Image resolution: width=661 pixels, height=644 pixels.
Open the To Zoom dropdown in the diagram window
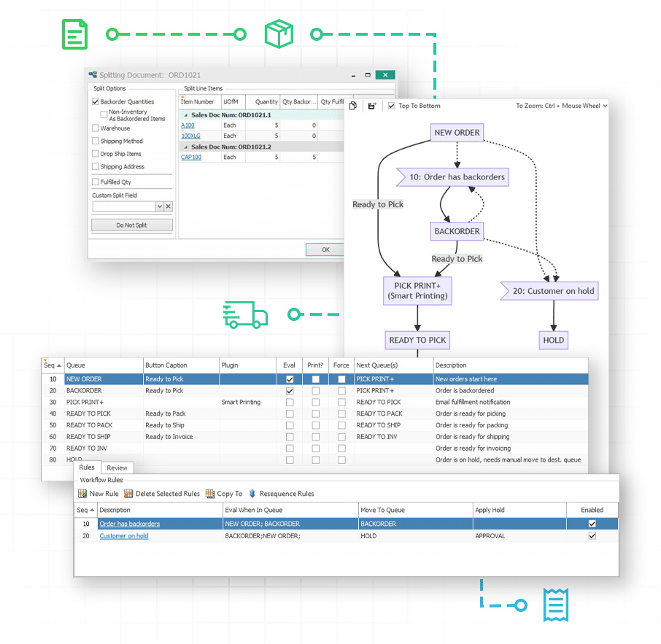click(603, 106)
